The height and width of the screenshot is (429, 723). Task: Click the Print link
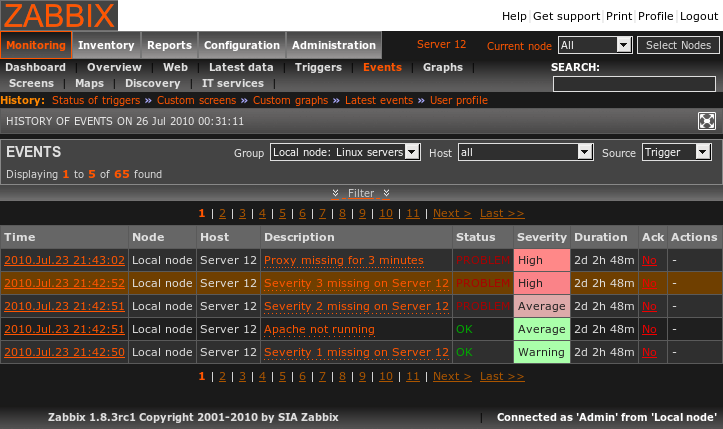[619, 16]
